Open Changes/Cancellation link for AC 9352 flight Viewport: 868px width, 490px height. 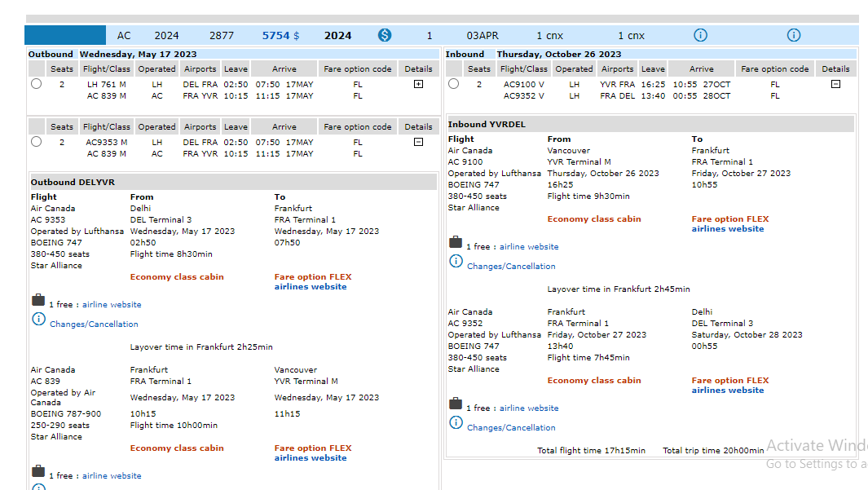click(511, 428)
